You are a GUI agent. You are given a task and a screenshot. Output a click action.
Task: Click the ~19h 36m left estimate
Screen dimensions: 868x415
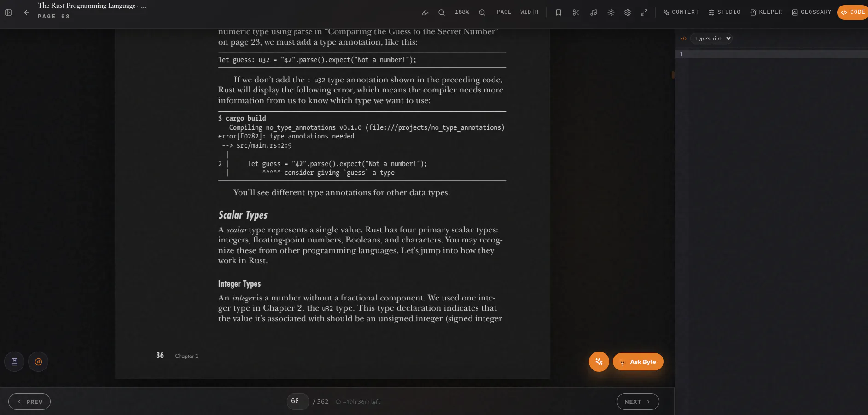coord(358,402)
